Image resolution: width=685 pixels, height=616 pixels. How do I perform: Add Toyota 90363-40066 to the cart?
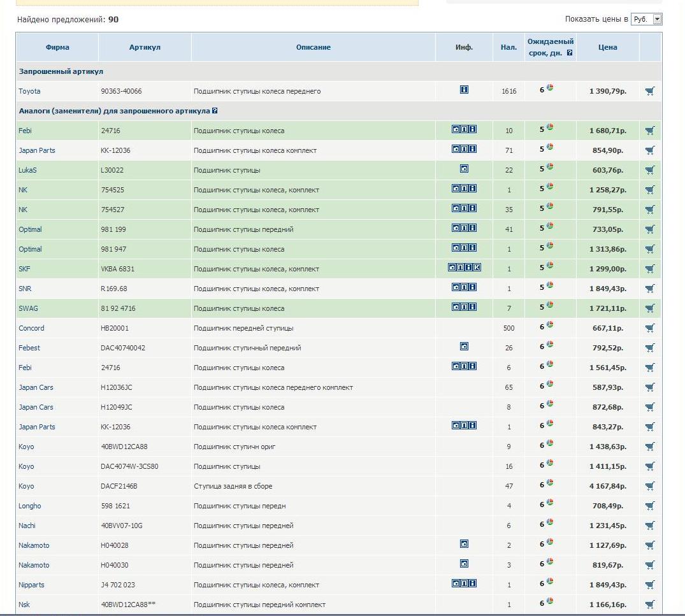[649, 91]
